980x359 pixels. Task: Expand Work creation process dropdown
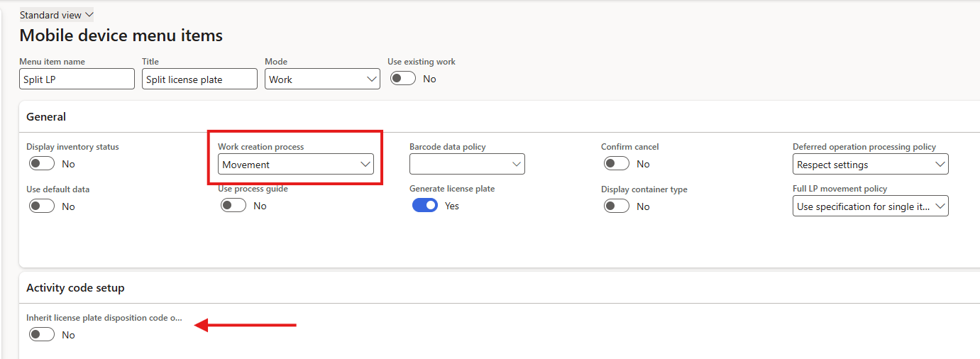[295, 165]
